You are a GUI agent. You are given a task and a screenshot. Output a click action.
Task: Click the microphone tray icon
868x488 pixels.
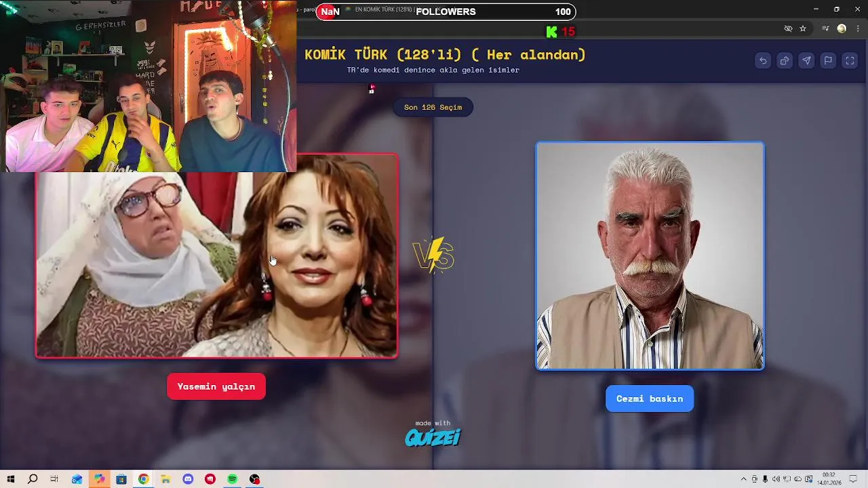click(x=765, y=479)
